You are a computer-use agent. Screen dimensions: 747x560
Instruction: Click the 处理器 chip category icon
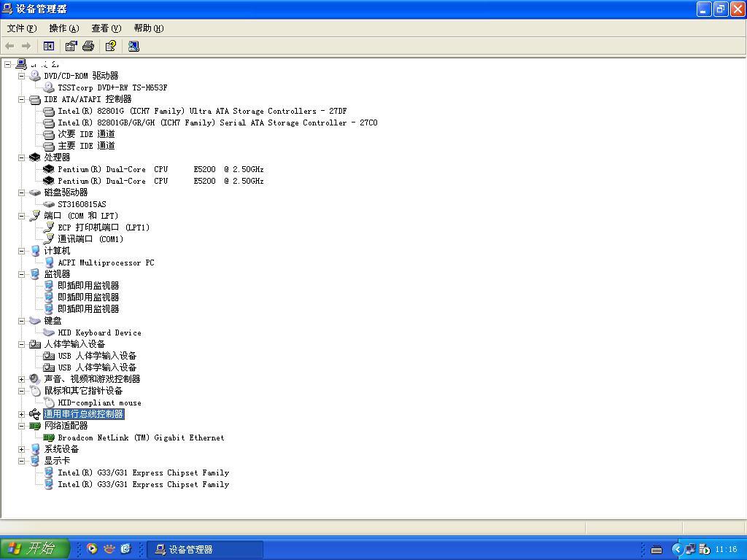[35, 157]
